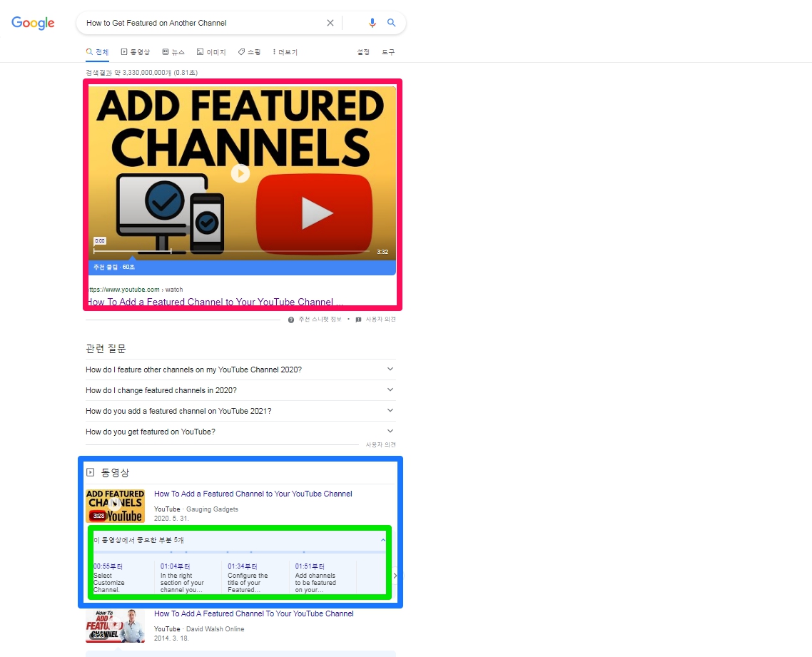Collapse the 이 동영상에서 중요한 부분 5개 section

coord(382,540)
